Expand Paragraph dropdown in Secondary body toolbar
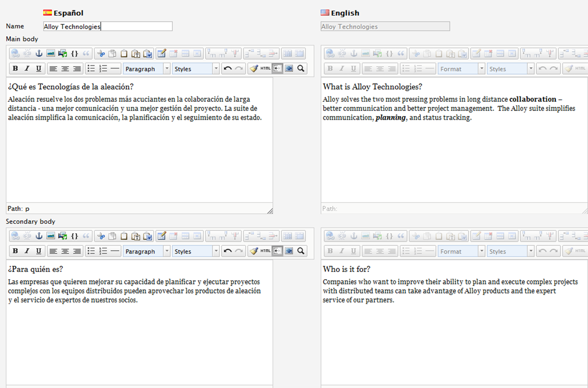 (167, 251)
